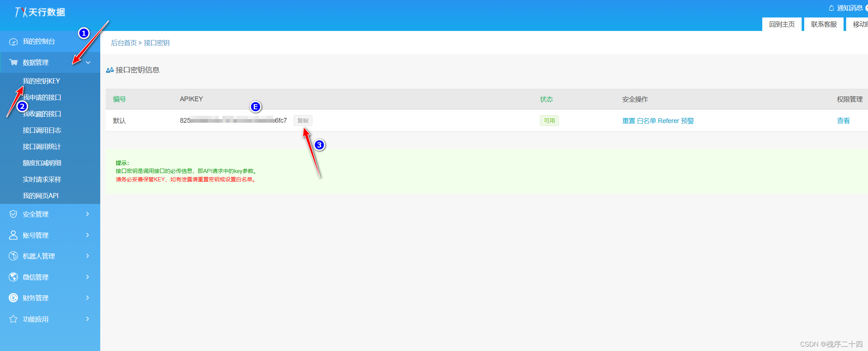Click 后台首页 breadcrumb link
This screenshot has width=868, height=351.
tap(124, 43)
